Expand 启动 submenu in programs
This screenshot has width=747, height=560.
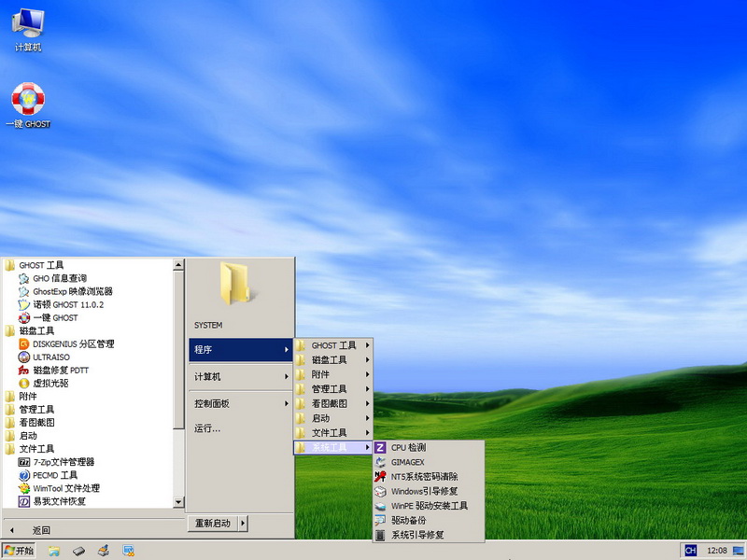pos(332,418)
